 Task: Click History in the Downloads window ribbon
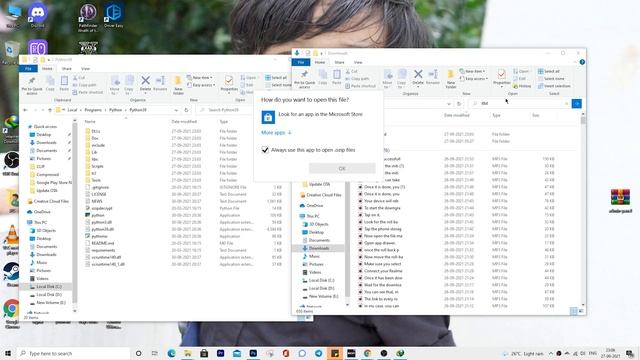coord(522,86)
